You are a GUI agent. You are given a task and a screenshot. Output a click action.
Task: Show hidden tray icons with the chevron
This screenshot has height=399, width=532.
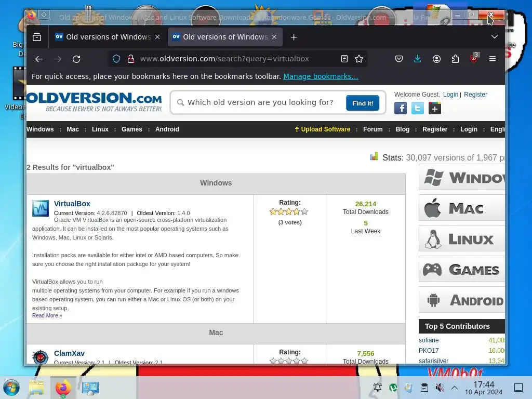(x=455, y=388)
